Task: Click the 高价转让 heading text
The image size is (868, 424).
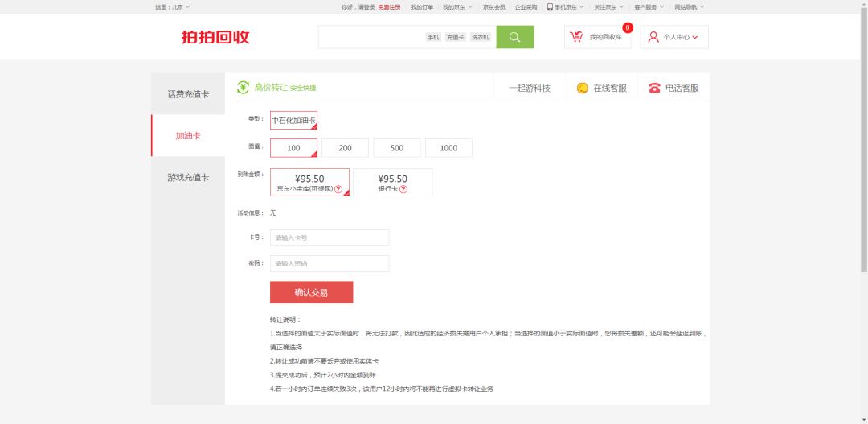Action: point(272,87)
